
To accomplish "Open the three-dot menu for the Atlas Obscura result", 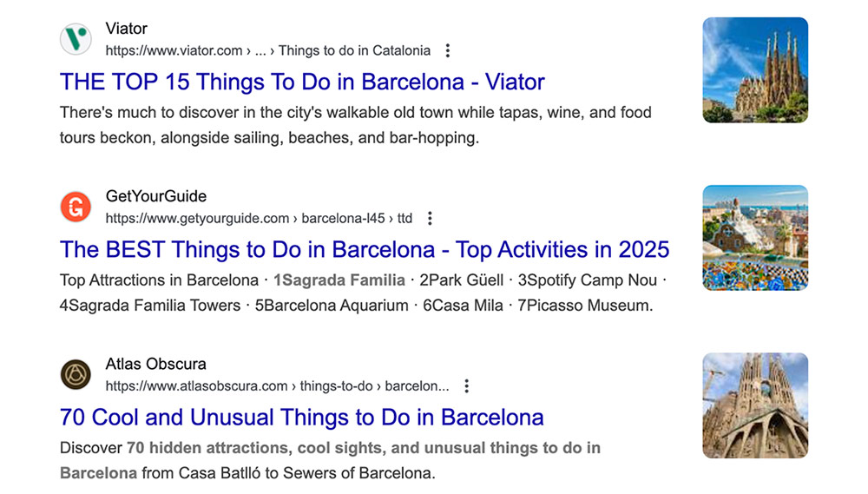I will [x=467, y=386].
